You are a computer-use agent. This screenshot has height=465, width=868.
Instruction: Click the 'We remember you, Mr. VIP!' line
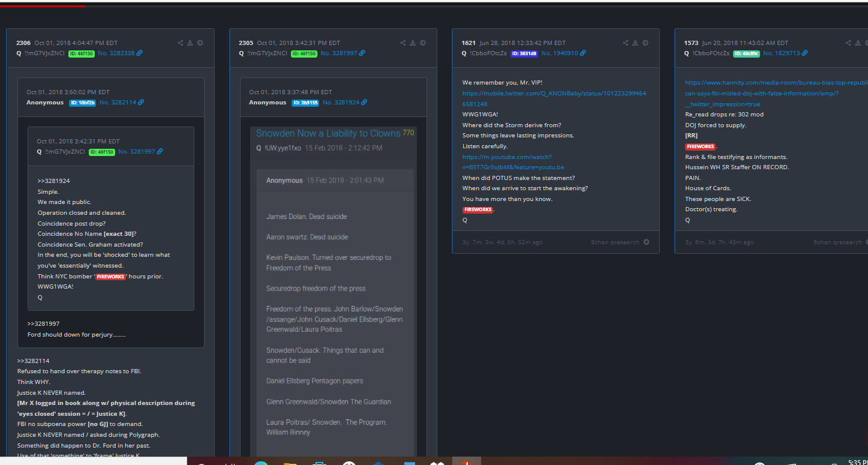(x=502, y=83)
